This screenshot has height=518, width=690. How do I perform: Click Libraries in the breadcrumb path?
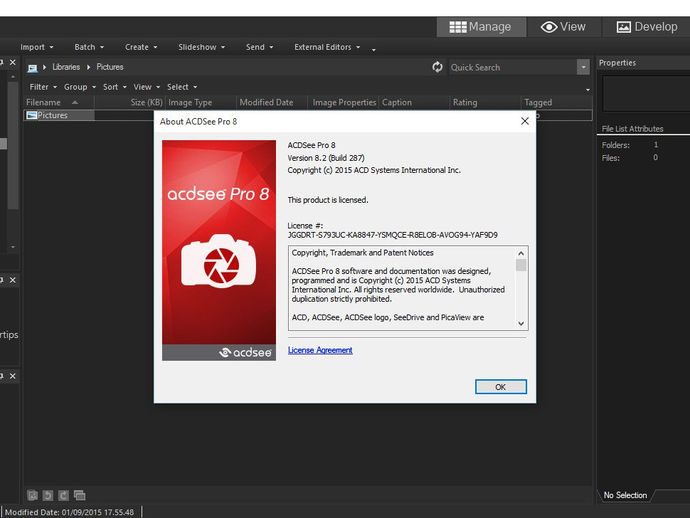pos(66,67)
